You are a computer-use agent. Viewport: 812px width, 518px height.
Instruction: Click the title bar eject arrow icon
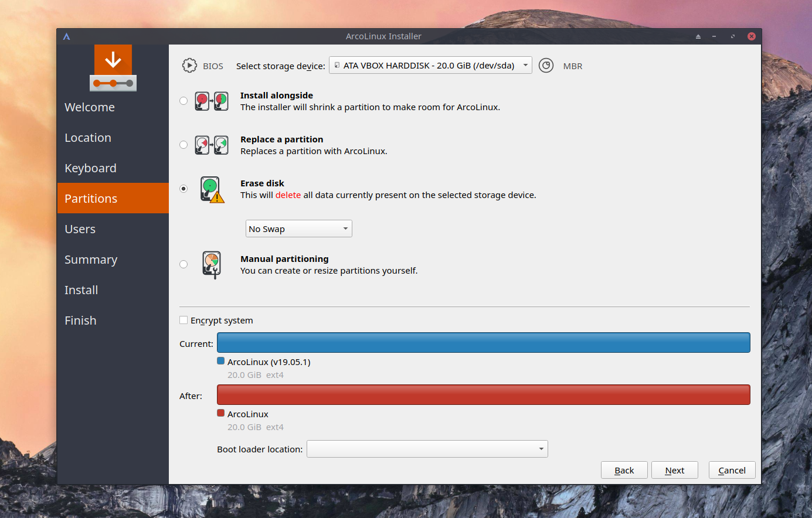click(x=698, y=36)
